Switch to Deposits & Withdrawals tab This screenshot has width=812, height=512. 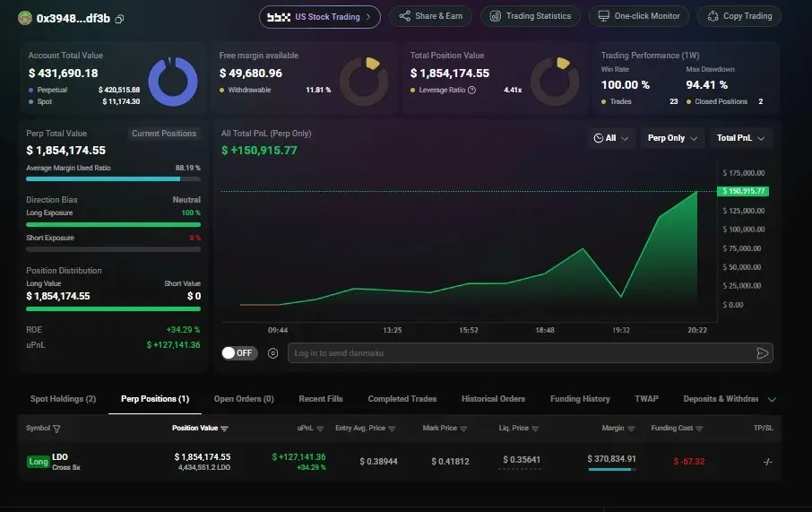coord(721,398)
